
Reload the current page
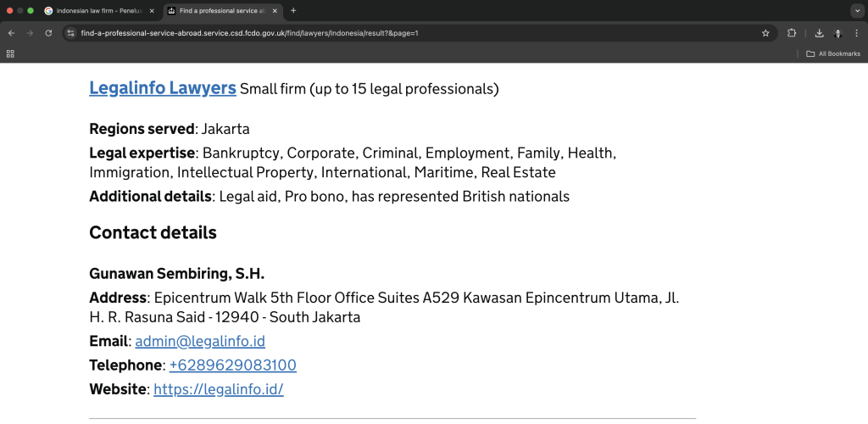click(48, 33)
